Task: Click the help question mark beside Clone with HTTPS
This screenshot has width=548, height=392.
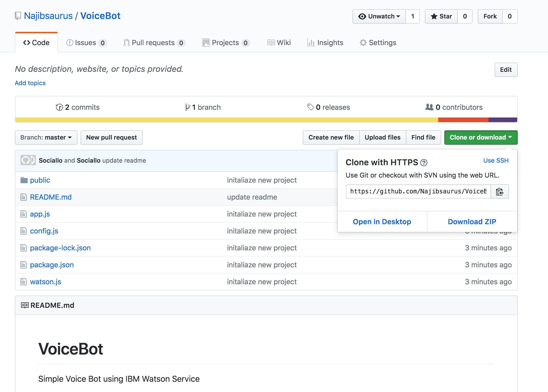Action: click(424, 163)
